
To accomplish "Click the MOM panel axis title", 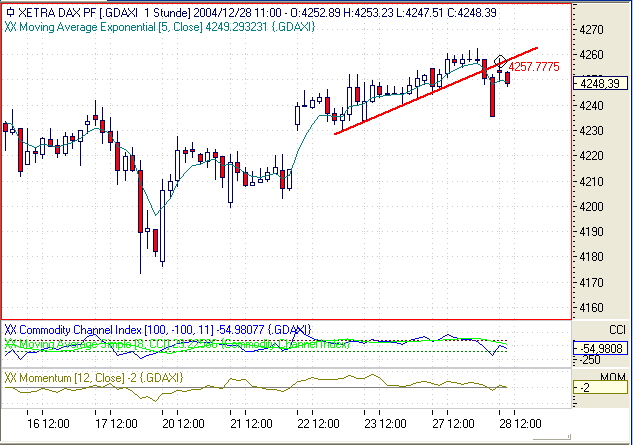I will pyautogui.click(x=613, y=378).
